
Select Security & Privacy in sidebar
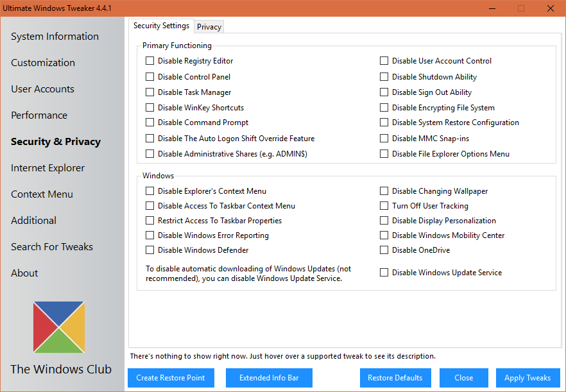click(56, 142)
